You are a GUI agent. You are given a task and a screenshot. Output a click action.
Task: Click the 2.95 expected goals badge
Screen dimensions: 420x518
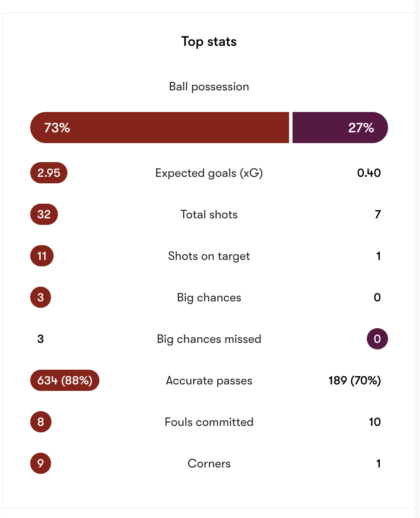coord(49,173)
